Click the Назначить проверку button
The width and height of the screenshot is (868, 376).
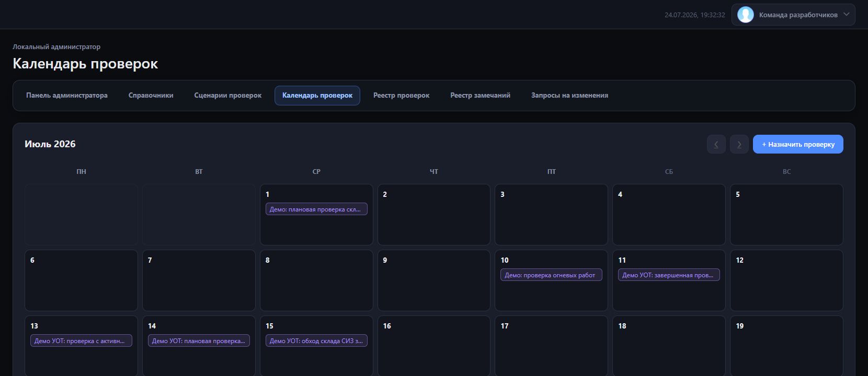point(798,144)
